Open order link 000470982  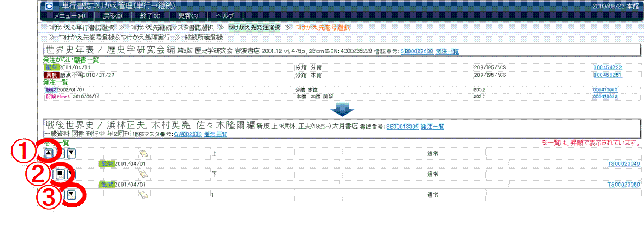coord(605,96)
